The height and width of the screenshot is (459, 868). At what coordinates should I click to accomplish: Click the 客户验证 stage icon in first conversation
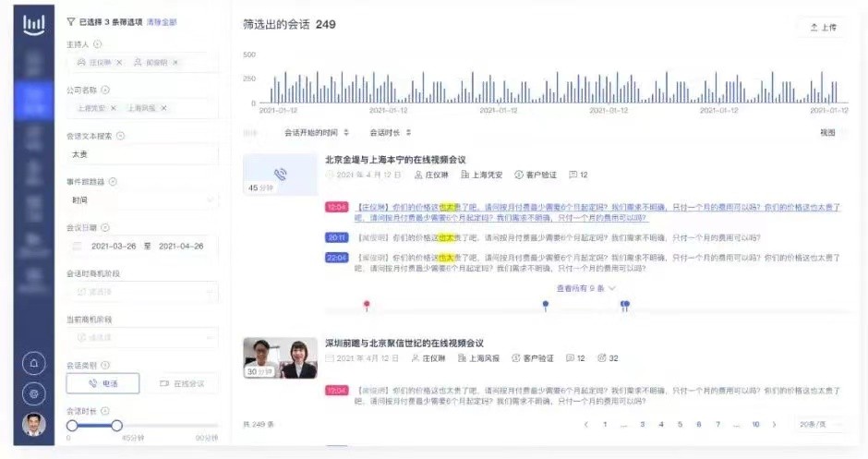[519, 175]
